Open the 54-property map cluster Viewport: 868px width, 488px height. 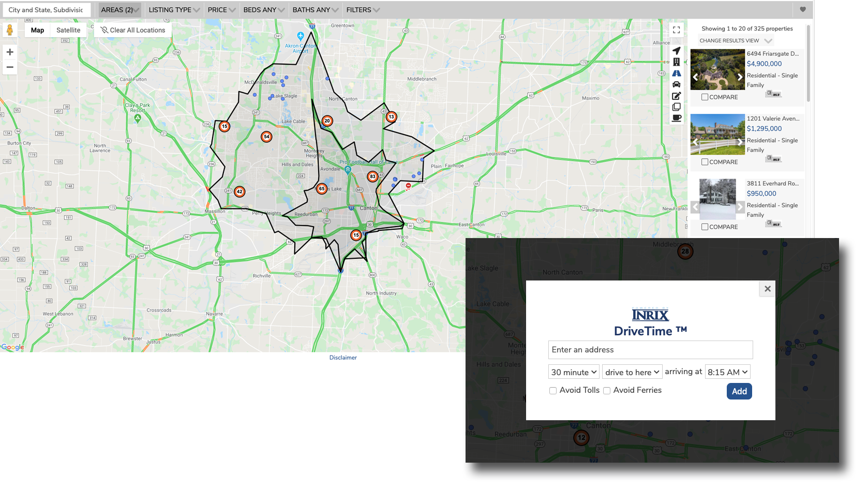[x=266, y=137]
